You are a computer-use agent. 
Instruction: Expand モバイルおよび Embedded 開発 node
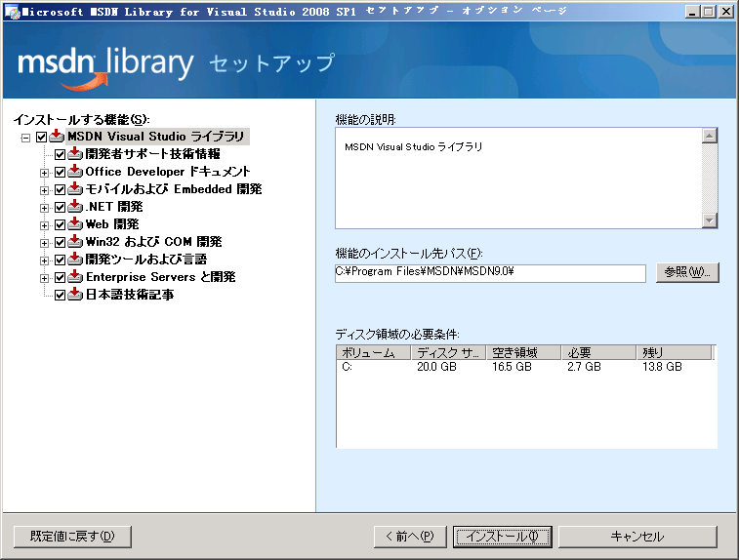(x=44, y=190)
